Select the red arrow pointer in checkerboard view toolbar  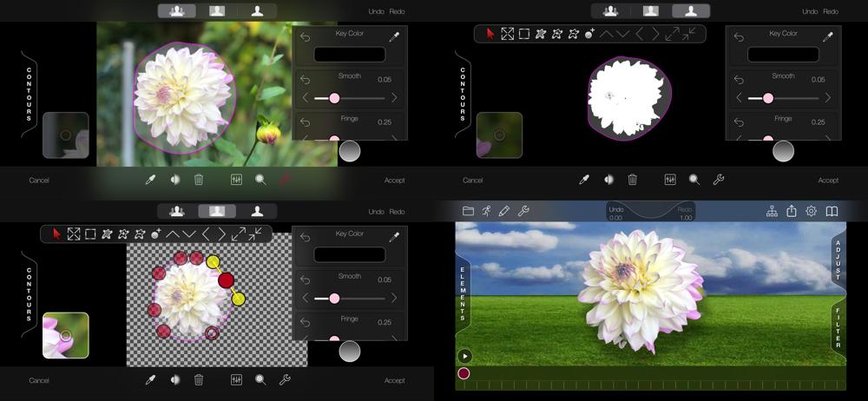click(x=56, y=234)
